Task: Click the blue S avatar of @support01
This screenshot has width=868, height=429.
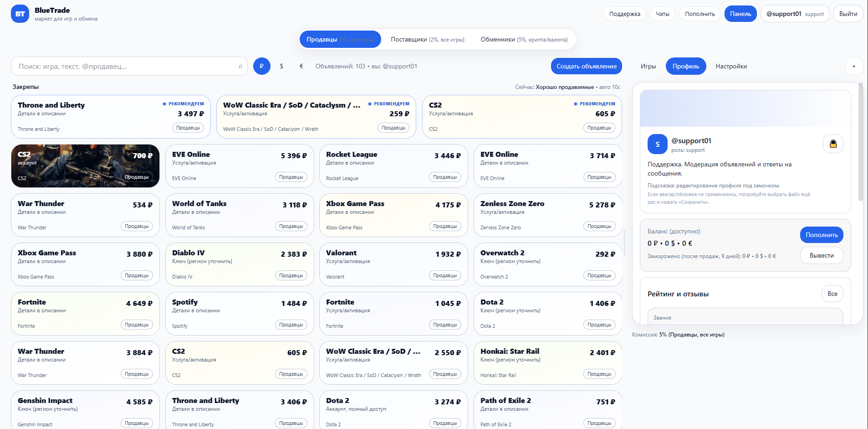Action: point(657,144)
